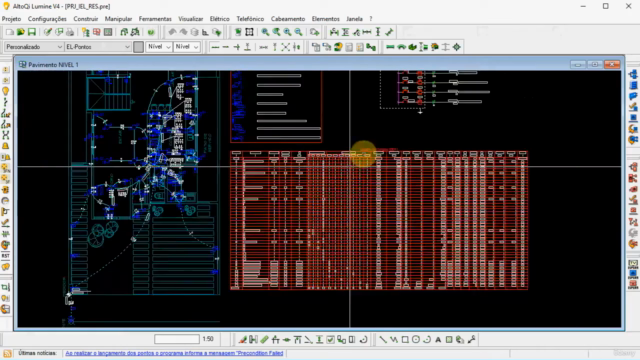This screenshot has height=360, width=640.
Task: Select the arc drawing tool
Action: [x=427, y=340]
